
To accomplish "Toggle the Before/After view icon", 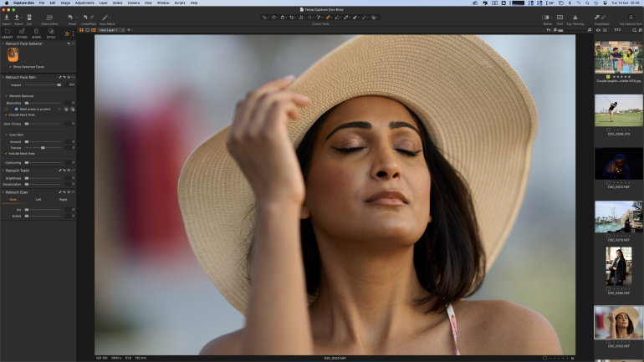I will point(547,18).
